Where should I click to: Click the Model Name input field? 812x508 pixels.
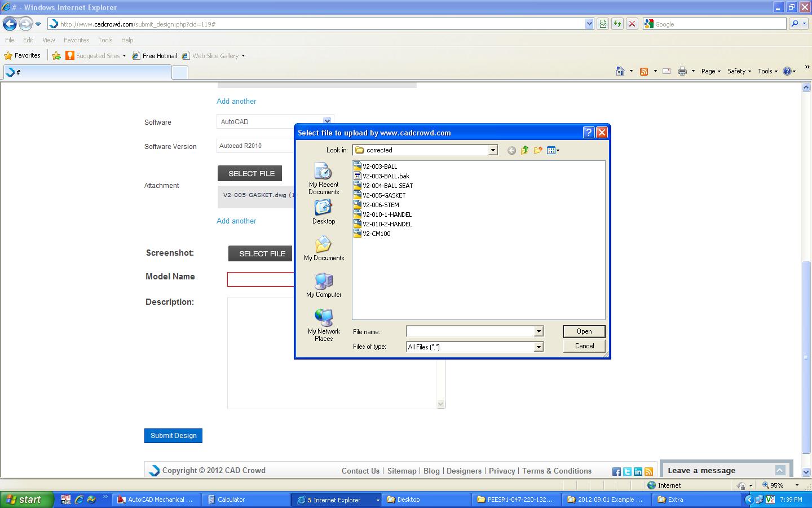pyautogui.click(x=261, y=279)
